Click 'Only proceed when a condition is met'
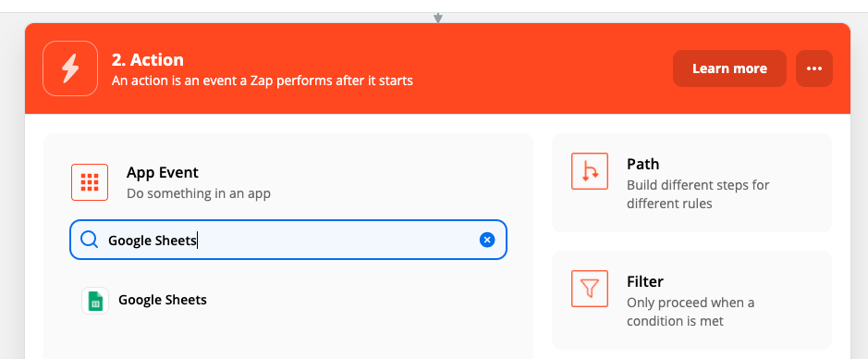 coord(691,312)
